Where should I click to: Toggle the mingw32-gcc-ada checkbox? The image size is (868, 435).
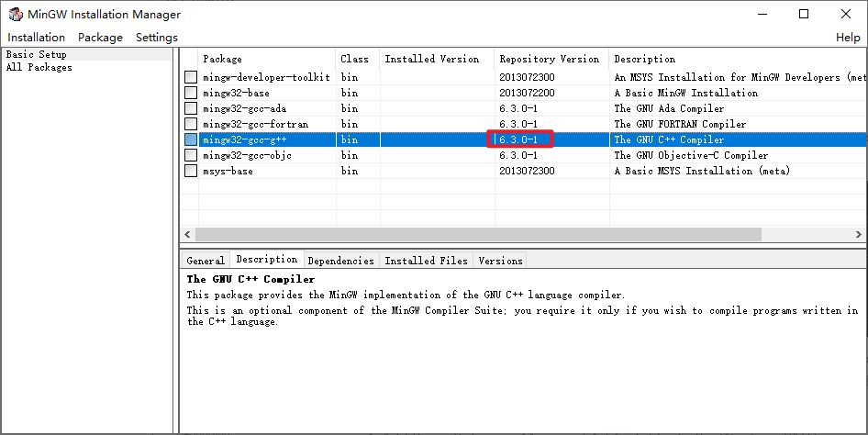click(x=191, y=108)
